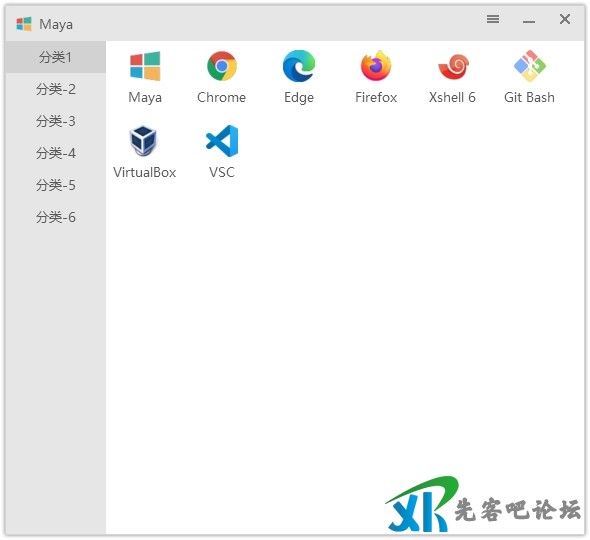Screen dimensions: 590x540
Task: Select the 分类-4 category
Action: [x=56, y=153]
